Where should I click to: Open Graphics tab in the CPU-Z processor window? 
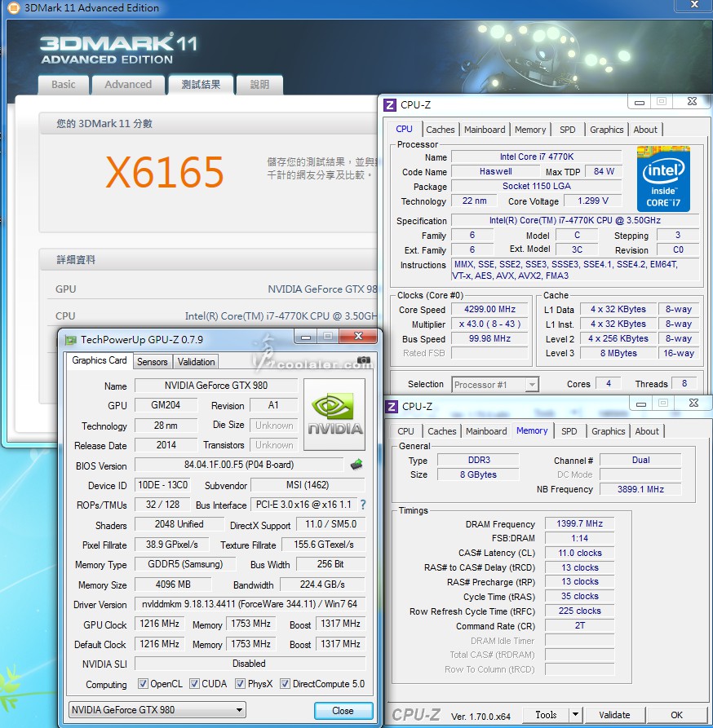(x=607, y=130)
